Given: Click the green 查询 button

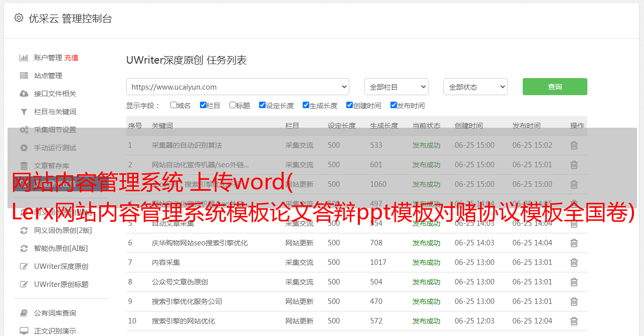Looking at the screenshot, I should pos(555,87).
